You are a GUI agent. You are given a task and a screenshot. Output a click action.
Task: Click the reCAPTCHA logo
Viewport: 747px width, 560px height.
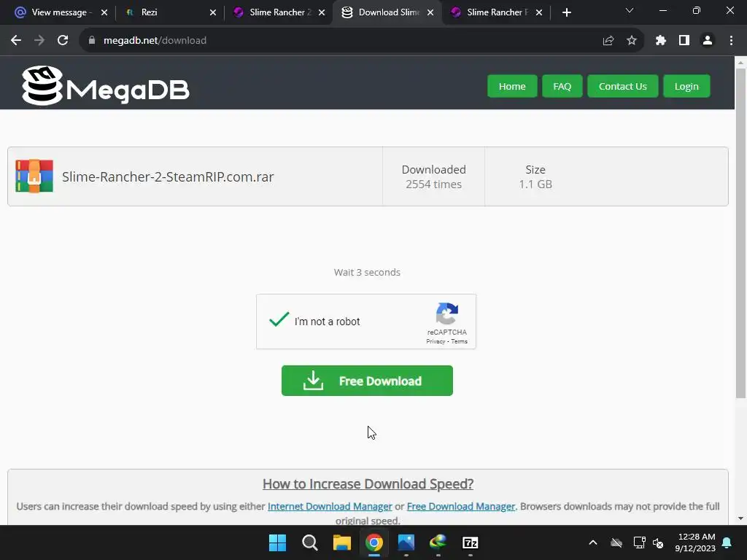click(447, 314)
